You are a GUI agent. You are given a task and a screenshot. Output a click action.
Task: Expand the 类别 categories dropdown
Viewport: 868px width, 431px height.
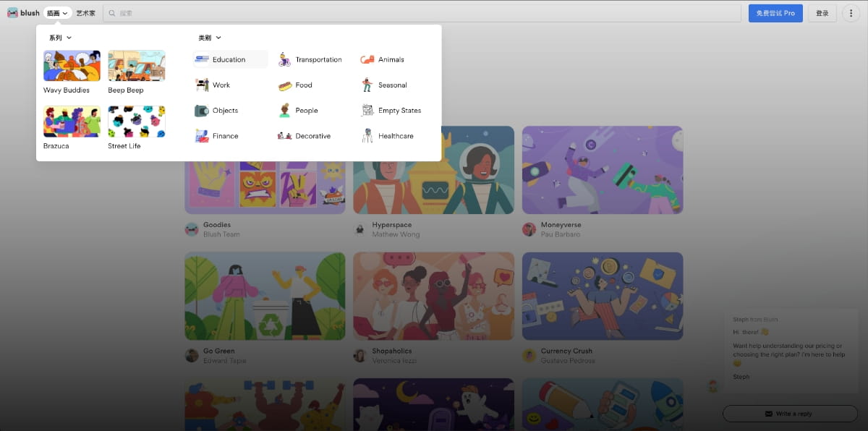point(210,38)
